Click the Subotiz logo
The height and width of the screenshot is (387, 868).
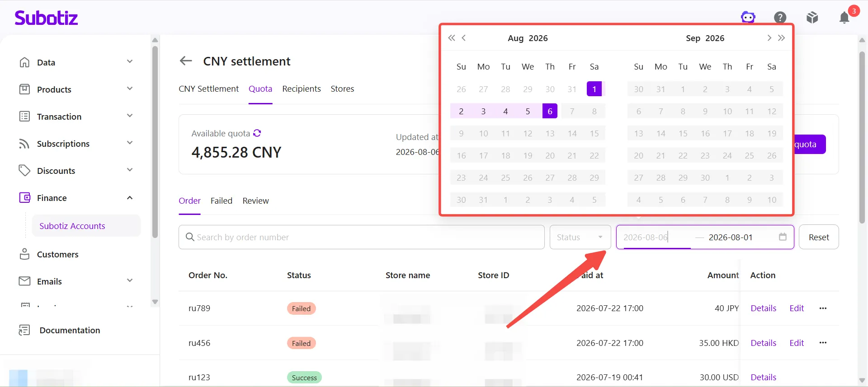click(46, 18)
